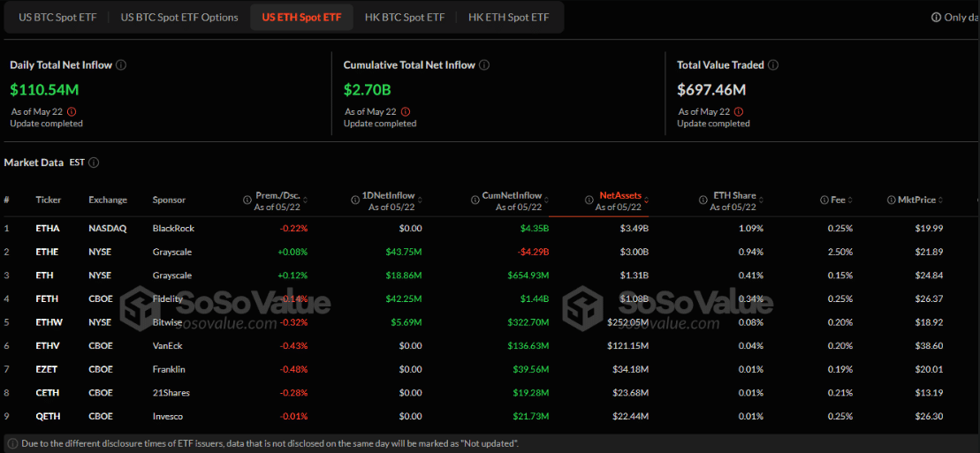Click info icon before MktPrice header

(892, 200)
